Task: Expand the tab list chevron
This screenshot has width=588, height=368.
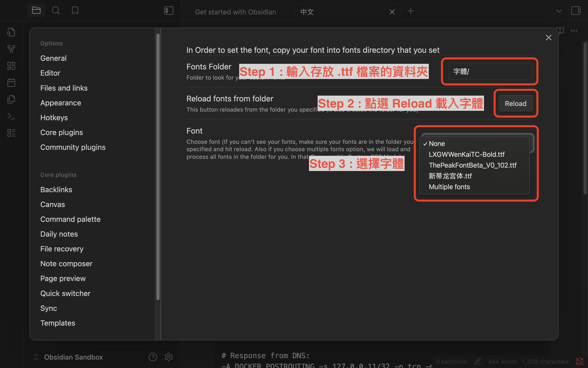Action: tap(559, 11)
